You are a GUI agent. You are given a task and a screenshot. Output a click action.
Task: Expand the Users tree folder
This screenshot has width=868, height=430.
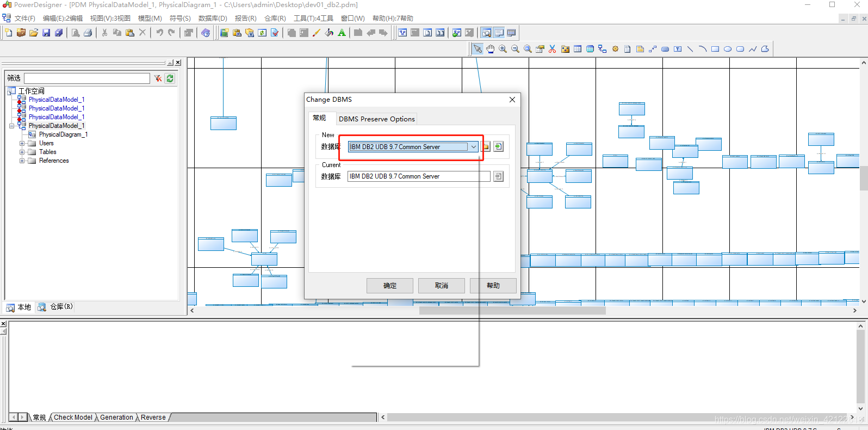coord(22,144)
